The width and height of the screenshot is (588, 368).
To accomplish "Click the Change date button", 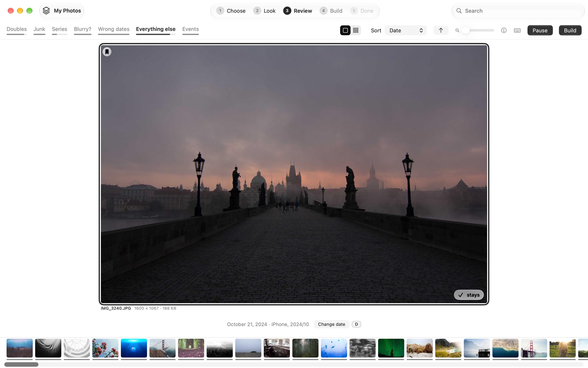I will point(331,324).
